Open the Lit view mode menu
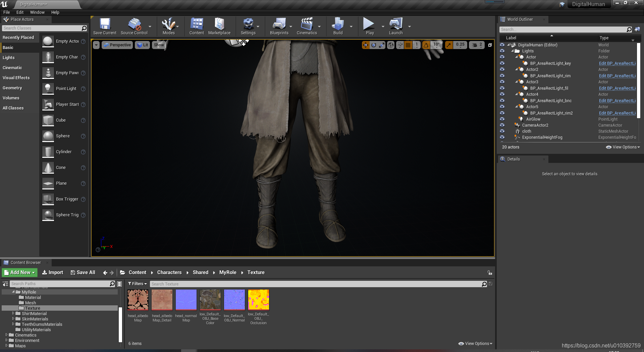Screen dimensions: 644x352 (x=143, y=45)
